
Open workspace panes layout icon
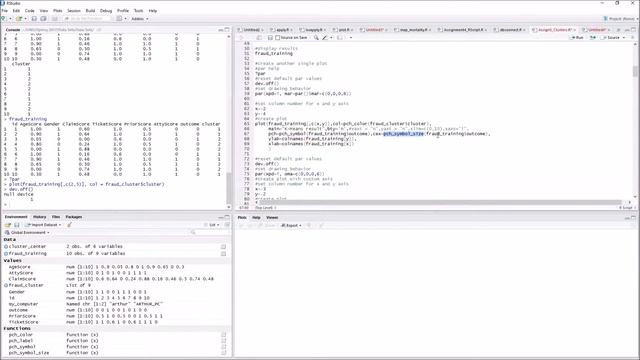click(119, 19)
